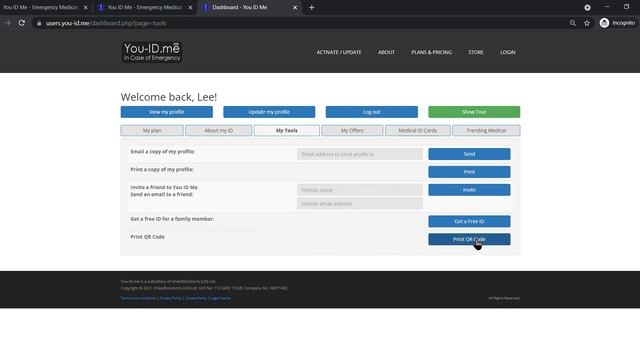Viewport: 640px width, 360px height.
Task: Open the Cookie Policy footer link
Action: pos(196,298)
